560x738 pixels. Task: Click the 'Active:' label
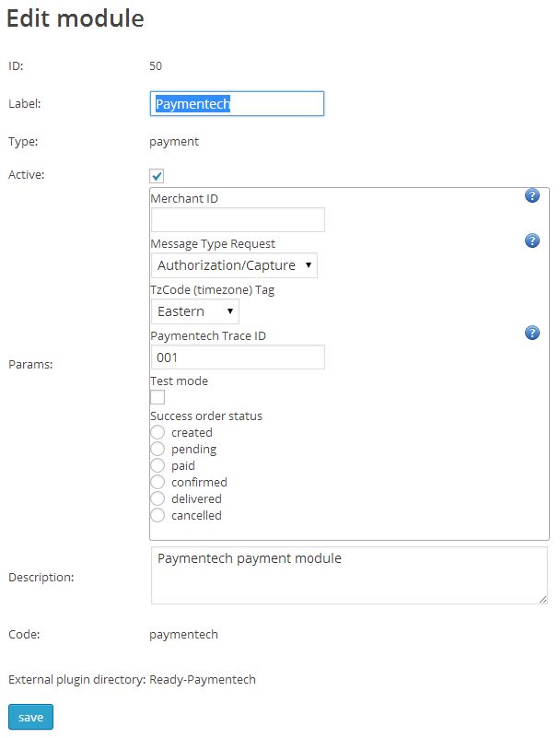tap(27, 175)
